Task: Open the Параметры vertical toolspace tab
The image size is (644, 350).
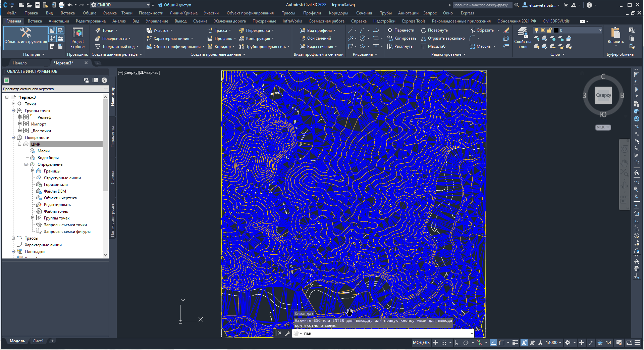Action: pyautogui.click(x=113, y=137)
